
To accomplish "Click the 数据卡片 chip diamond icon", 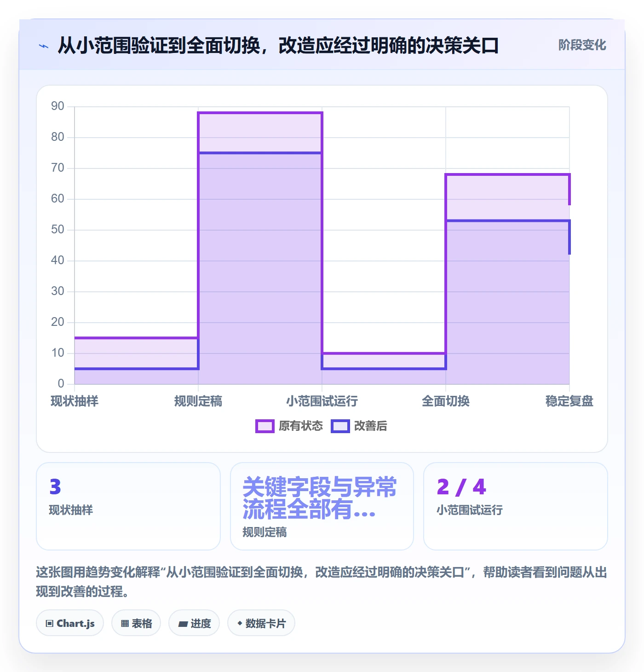I will point(240,623).
